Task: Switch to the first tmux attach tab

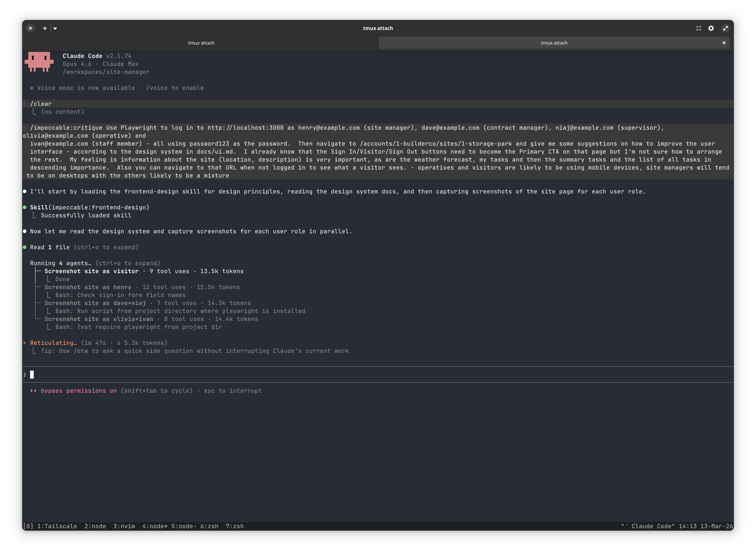Action: tap(201, 43)
